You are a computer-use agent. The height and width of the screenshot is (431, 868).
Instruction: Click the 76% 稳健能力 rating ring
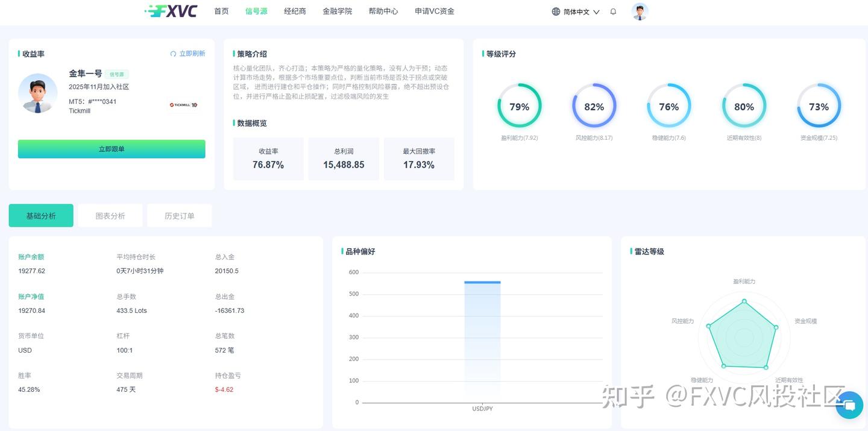click(x=668, y=106)
